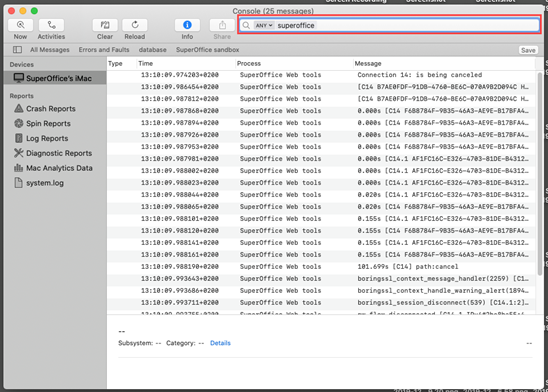Click the Log Reports document icon
548x392 pixels.
[x=19, y=138]
